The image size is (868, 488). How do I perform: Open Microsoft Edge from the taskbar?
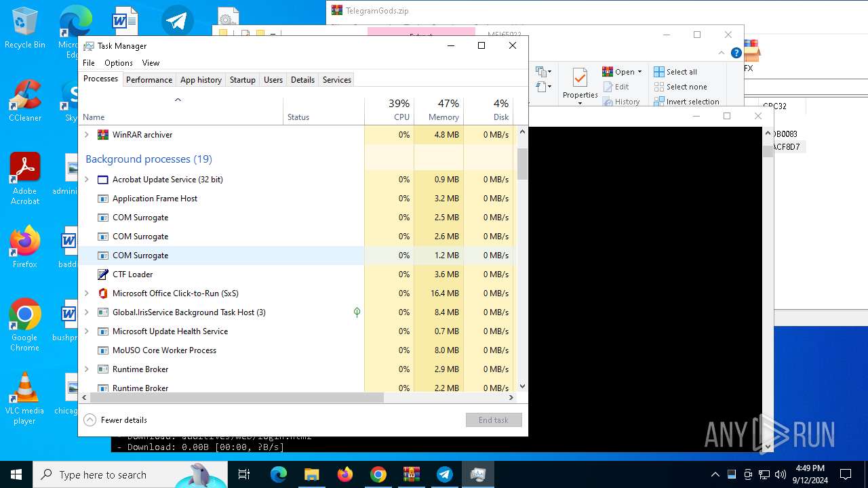(279, 474)
